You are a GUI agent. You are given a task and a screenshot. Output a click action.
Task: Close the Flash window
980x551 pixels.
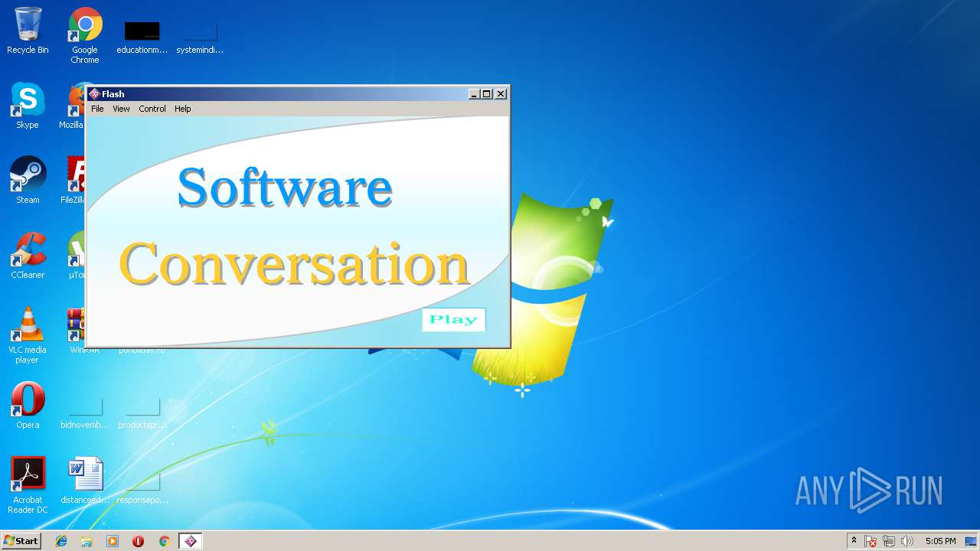[501, 94]
